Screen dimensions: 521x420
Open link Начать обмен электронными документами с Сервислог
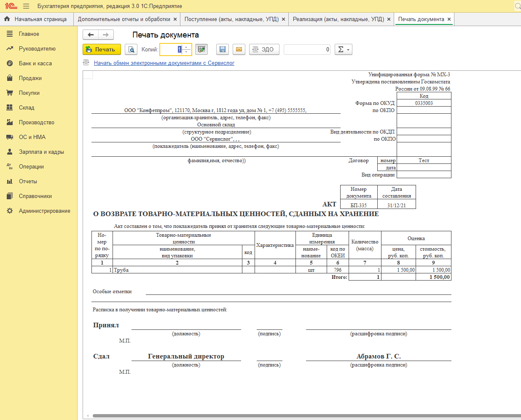tap(164, 63)
